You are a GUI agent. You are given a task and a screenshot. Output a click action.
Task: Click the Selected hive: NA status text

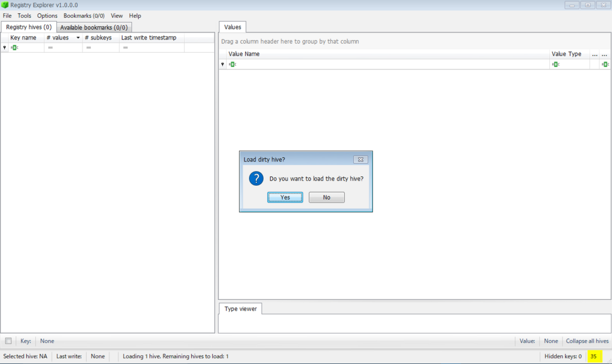click(25, 356)
